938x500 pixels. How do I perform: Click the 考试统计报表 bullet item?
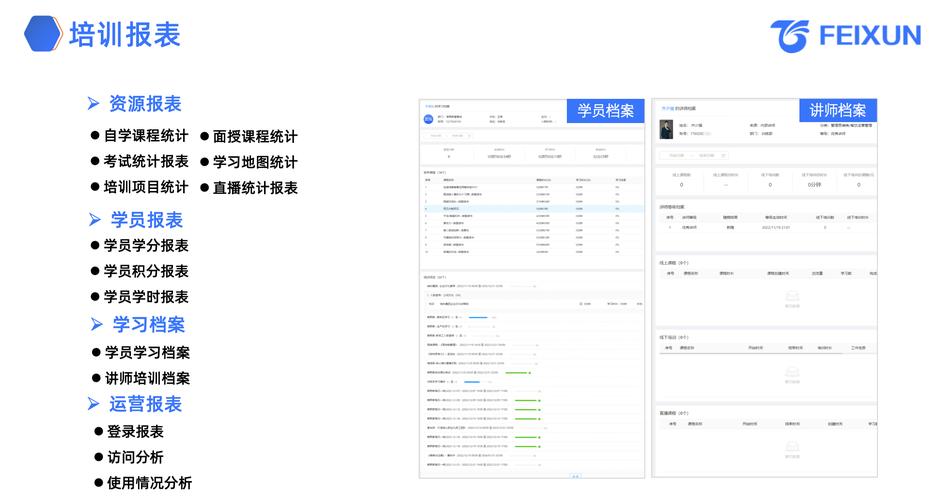[139, 161]
